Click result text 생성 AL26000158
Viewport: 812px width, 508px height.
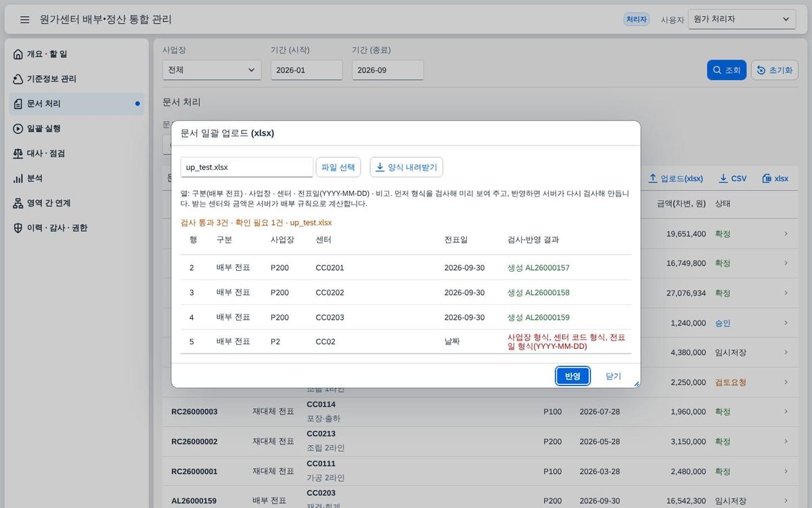point(539,293)
